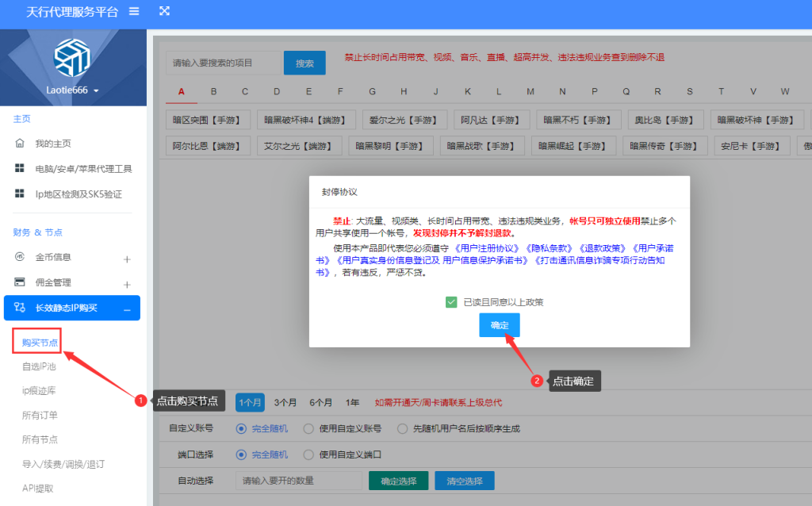
Task: Click the 请输入要搜索的项目 search field
Action: click(x=224, y=63)
